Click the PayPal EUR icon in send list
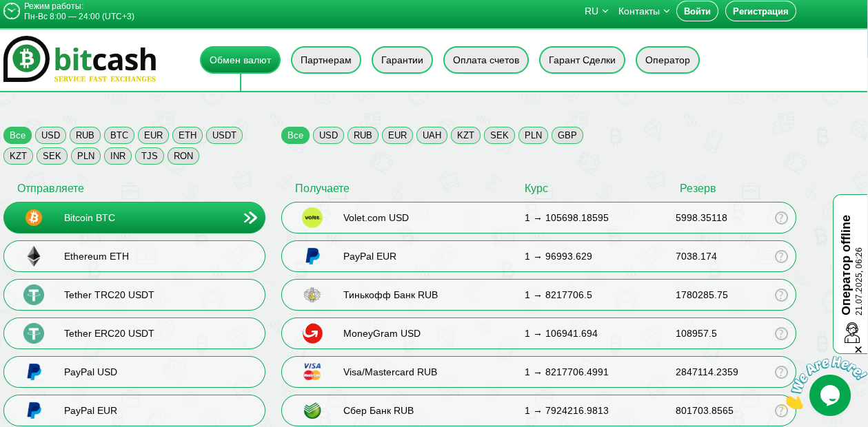The width and height of the screenshot is (868, 427). (34, 410)
